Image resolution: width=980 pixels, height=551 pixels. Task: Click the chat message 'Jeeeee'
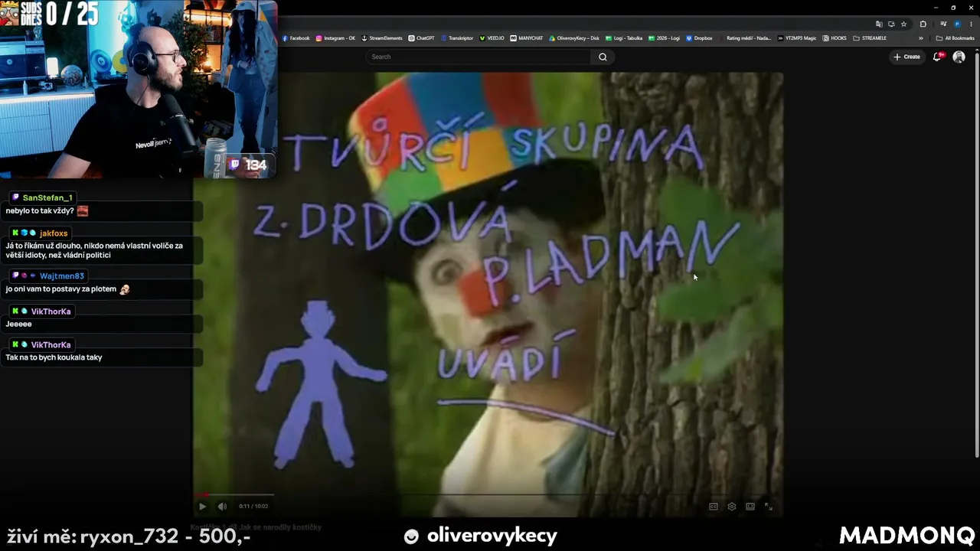[19, 324]
